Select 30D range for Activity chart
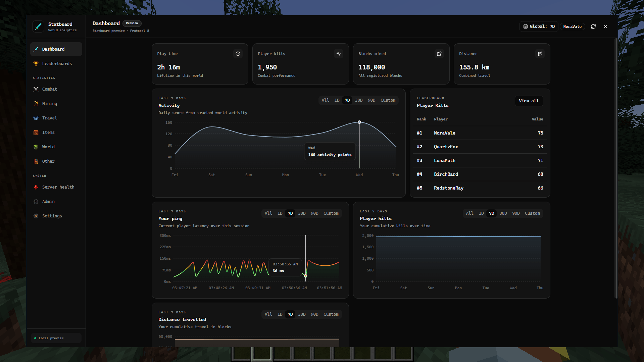644x362 pixels. tap(359, 100)
